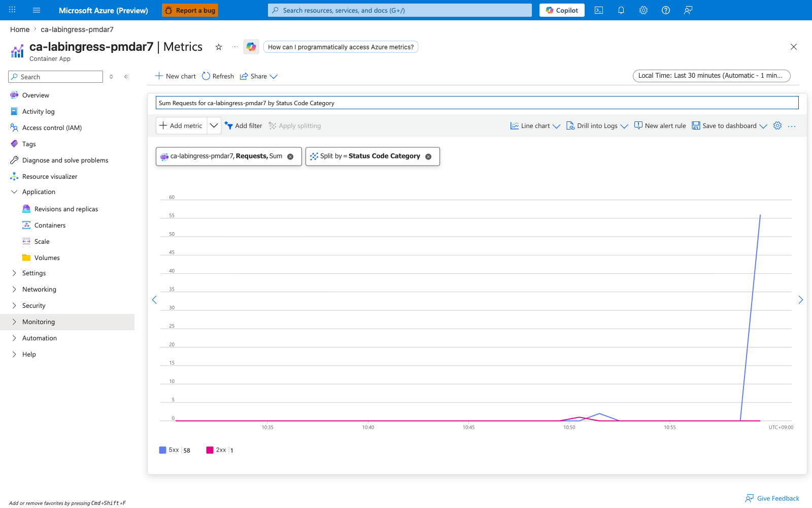Collapse the left navigation menu
The image size is (812, 508).
click(126, 77)
